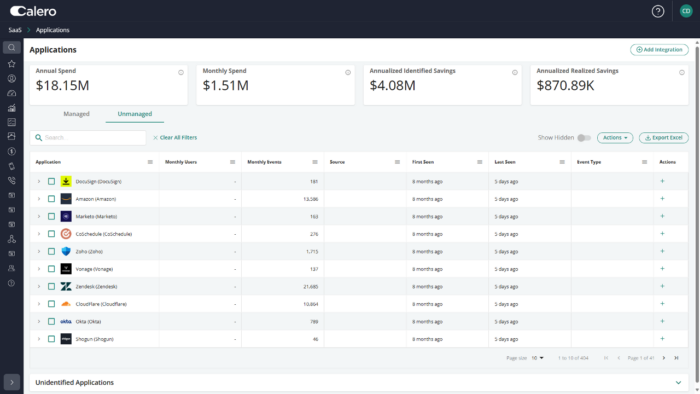Add Zoho row with plus icon

[x=662, y=251]
